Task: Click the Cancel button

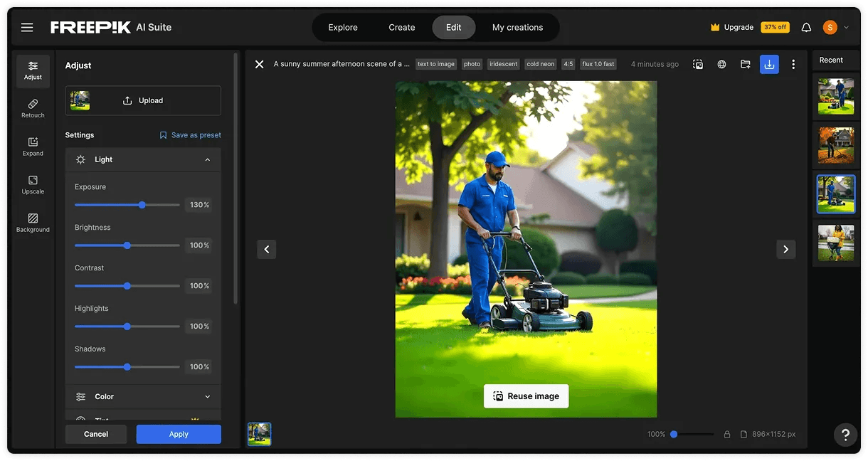Action: [96, 434]
